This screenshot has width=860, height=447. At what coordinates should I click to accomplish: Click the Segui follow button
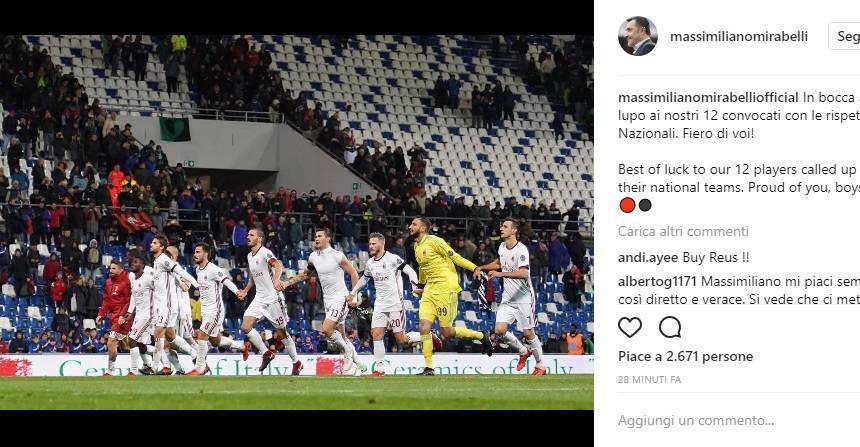click(845, 36)
